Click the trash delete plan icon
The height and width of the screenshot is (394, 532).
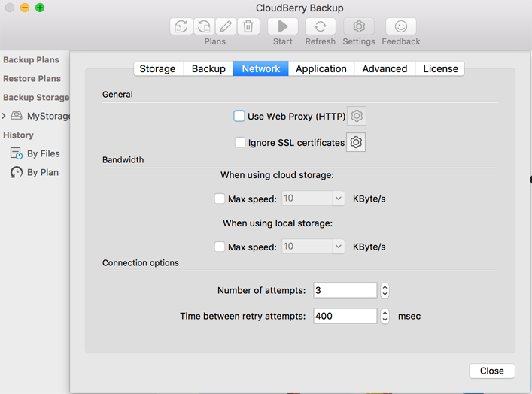click(x=248, y=26)
